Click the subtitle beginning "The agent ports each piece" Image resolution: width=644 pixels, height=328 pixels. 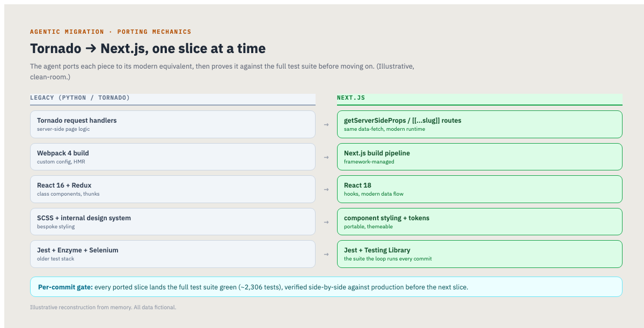(222, 71)
